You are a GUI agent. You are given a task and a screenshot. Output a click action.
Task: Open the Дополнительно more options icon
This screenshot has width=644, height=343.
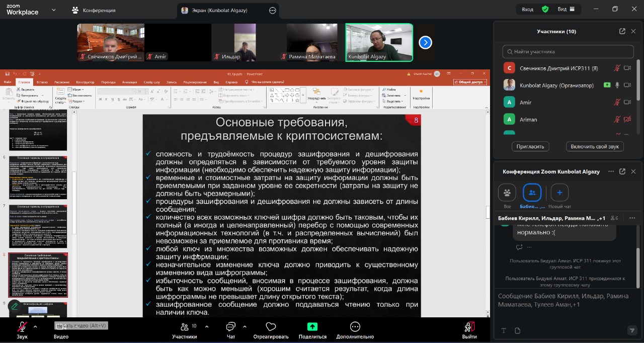[x=355, y=327]
